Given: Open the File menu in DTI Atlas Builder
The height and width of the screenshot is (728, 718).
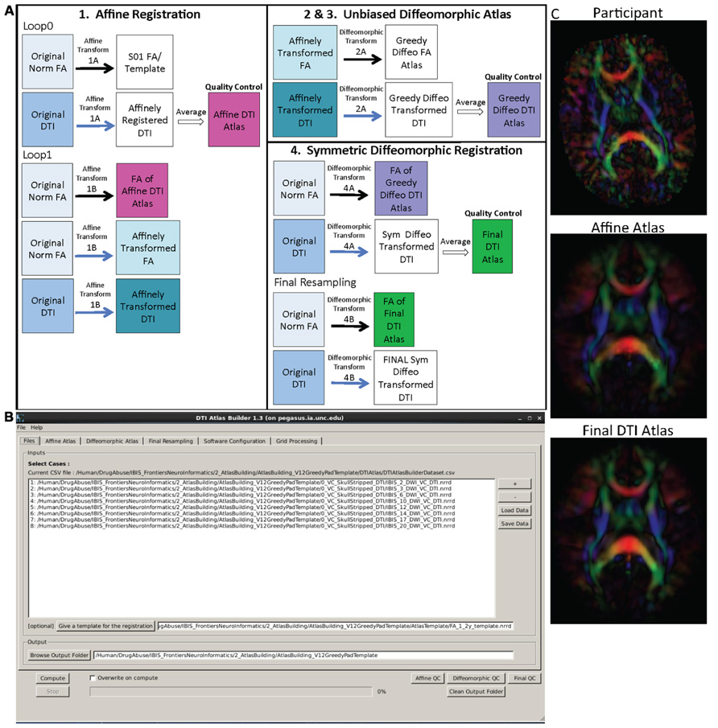Looking at the screenshot, I should point(21,427).
